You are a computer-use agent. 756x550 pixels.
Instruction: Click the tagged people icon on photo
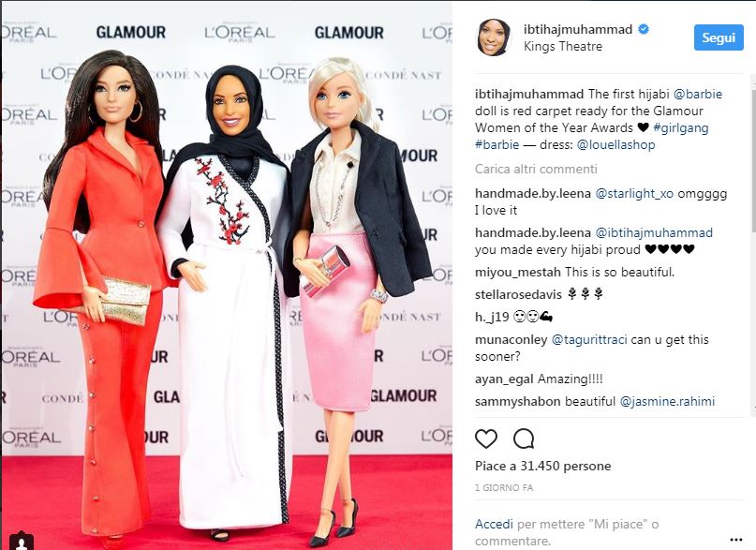pos(22,542)
